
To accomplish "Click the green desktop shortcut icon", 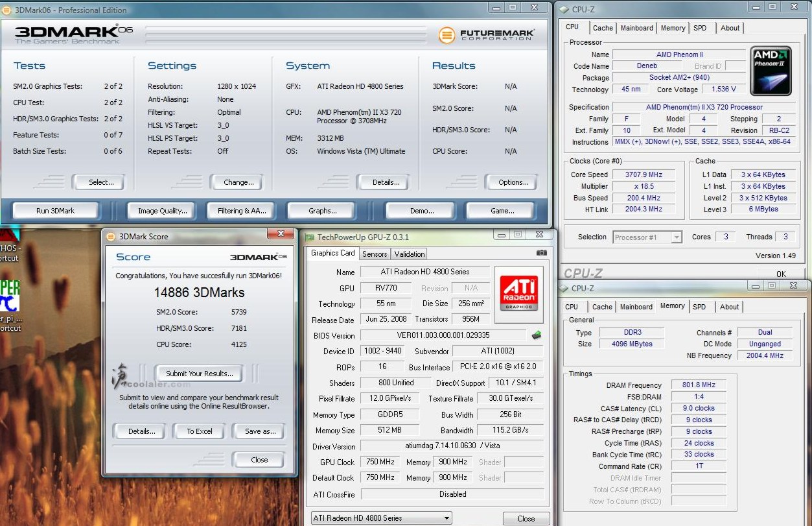I will pyautogui.click(x=10, y=295).
